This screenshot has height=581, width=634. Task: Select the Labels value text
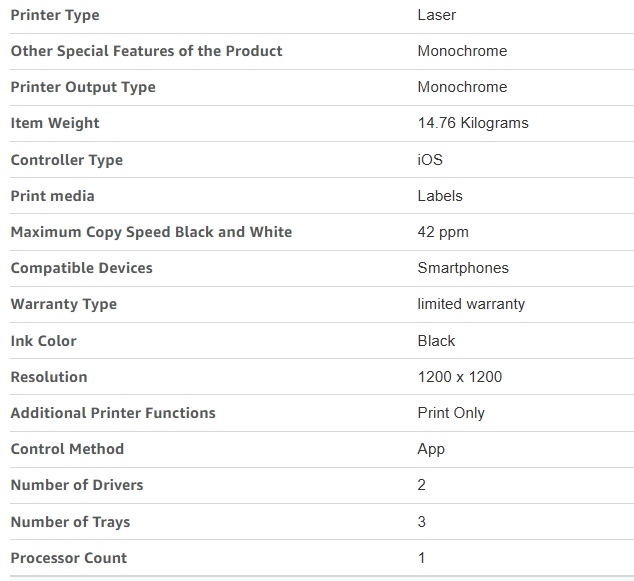(x=440, y=196)
